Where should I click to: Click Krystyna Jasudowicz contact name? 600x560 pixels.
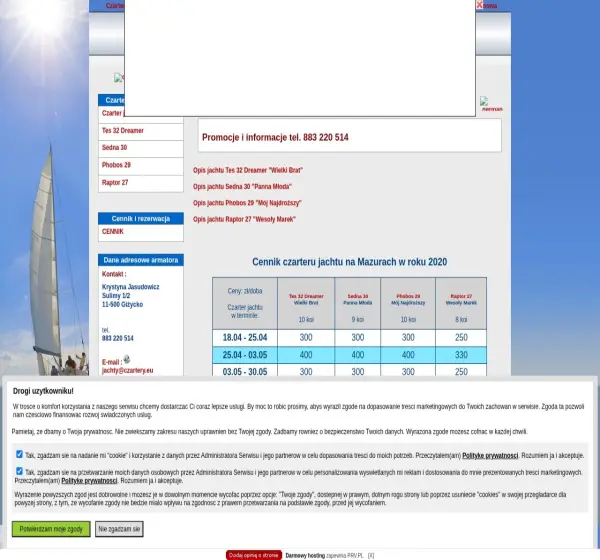point(130,287)
